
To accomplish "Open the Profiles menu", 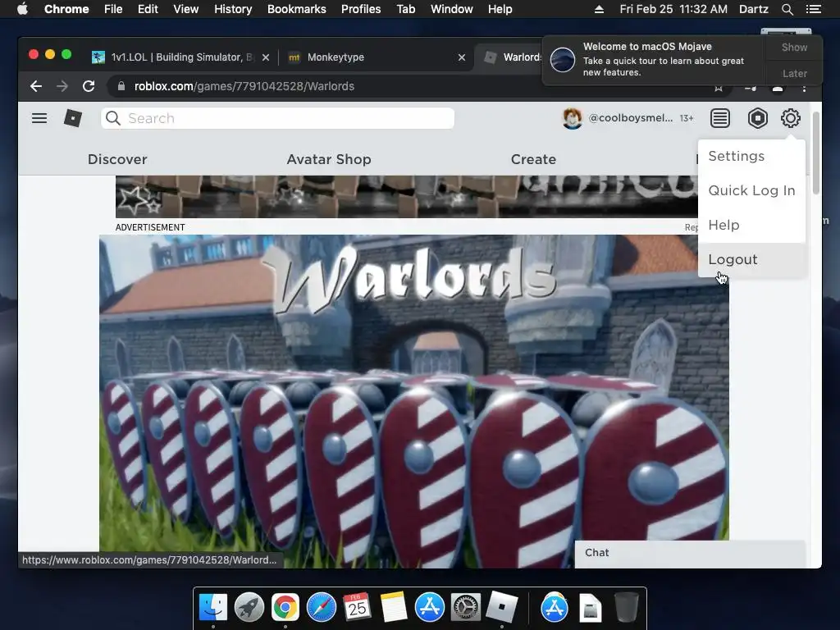I will [x=361, y=9].
